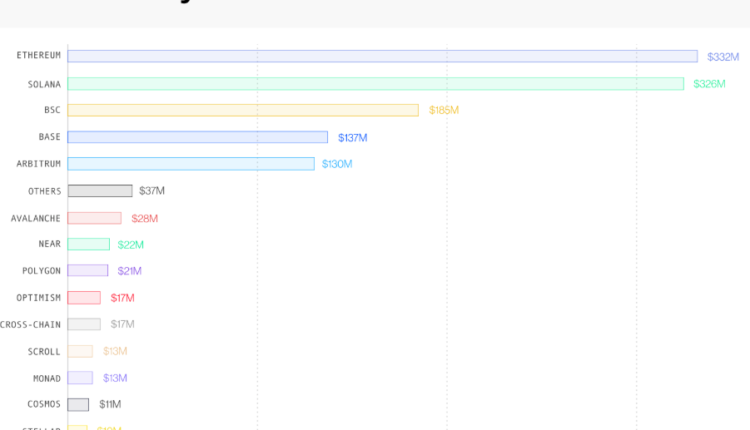
Task: Click the pale orange Scroll bar
Action: pyautogui.click(x=80, y=351)
